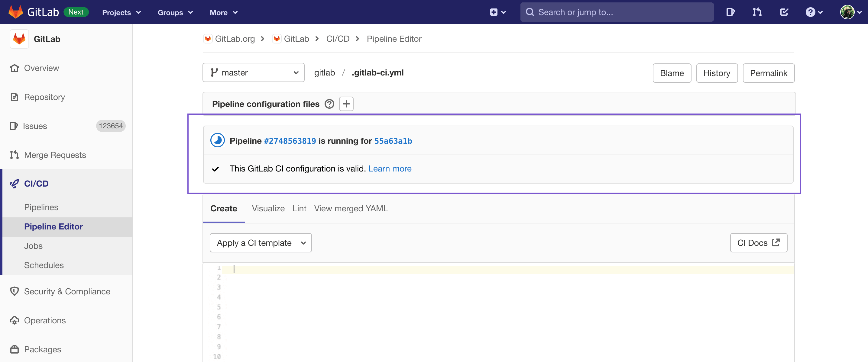868x362 pixels.
Task: Switch to the Visualize tab
Action: click(268, 208)
